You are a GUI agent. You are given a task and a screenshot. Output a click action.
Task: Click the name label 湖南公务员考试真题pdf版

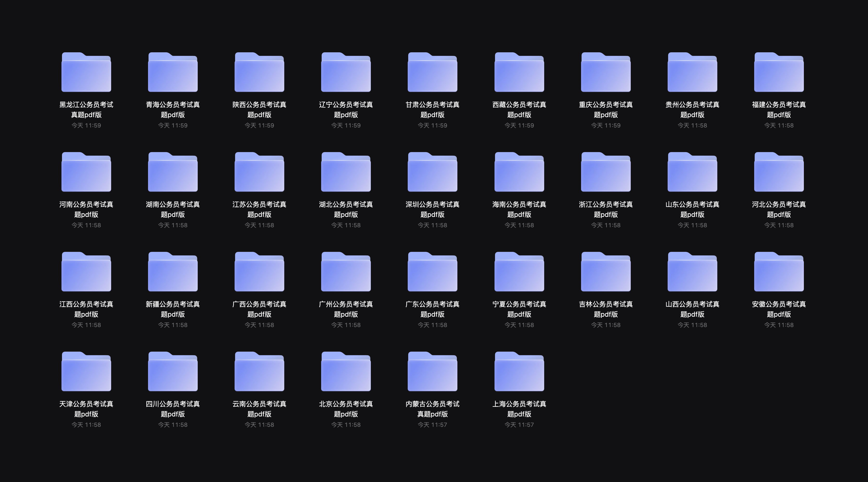173,209
